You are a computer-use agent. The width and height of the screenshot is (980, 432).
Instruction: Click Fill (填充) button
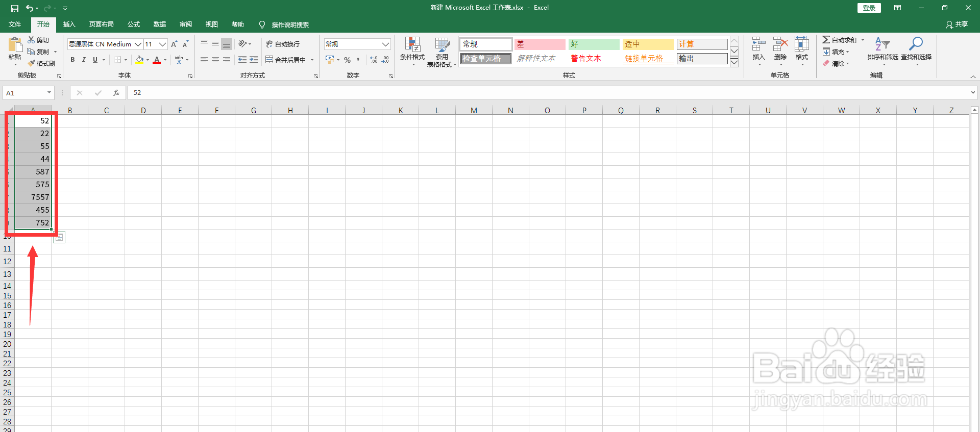click(x=836, y=52)
